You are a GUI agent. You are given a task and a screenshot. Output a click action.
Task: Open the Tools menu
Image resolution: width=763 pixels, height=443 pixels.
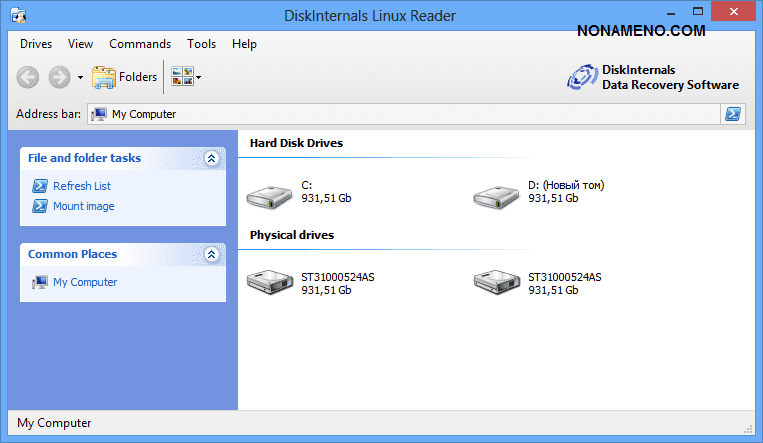201,44
